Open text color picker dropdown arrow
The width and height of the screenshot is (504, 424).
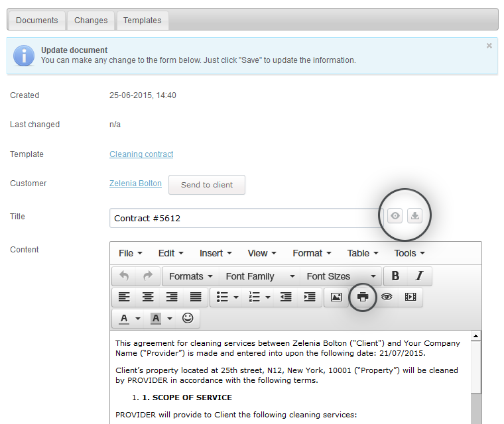(138, 319)
